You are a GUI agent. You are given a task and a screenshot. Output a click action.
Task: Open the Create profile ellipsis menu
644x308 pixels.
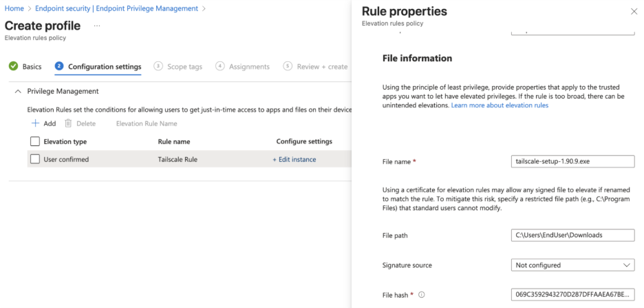(97, 26)
